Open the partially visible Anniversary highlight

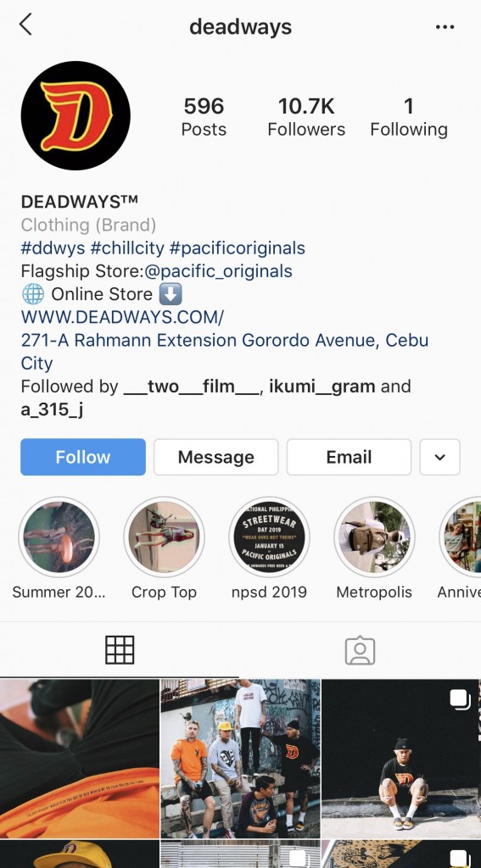pos(461,537)
